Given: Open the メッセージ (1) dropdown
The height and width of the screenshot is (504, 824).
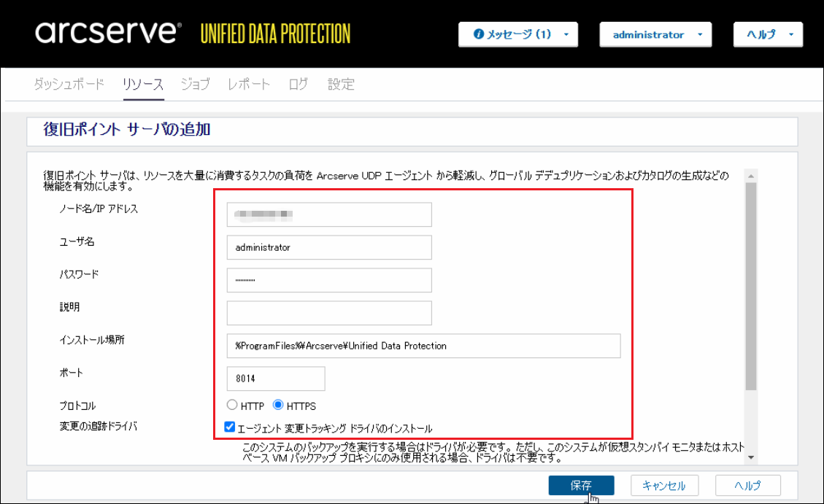Looking at the screenshot, I should tap(517, 35).
